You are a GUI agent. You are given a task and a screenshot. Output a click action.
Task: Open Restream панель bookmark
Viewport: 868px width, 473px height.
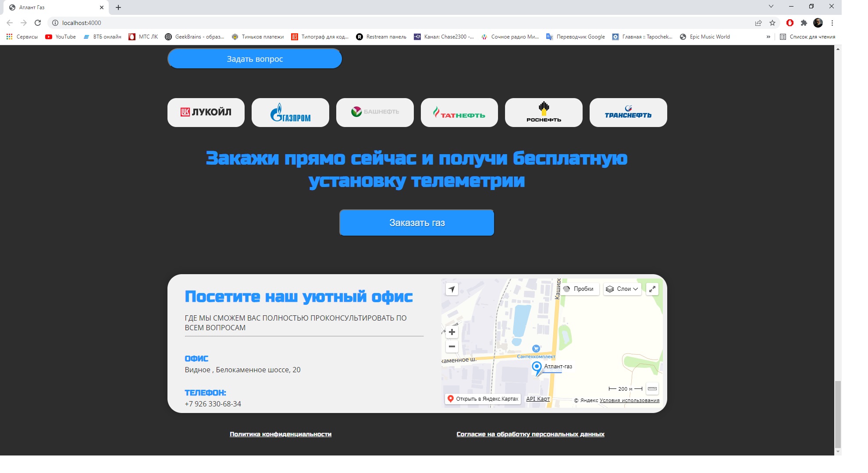pos(381,37)
